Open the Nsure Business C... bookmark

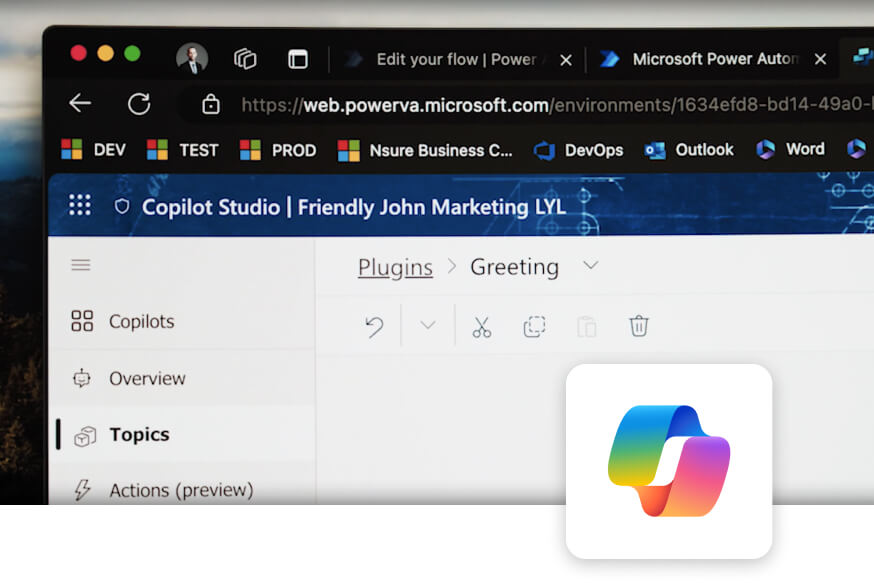coord(425,150)
